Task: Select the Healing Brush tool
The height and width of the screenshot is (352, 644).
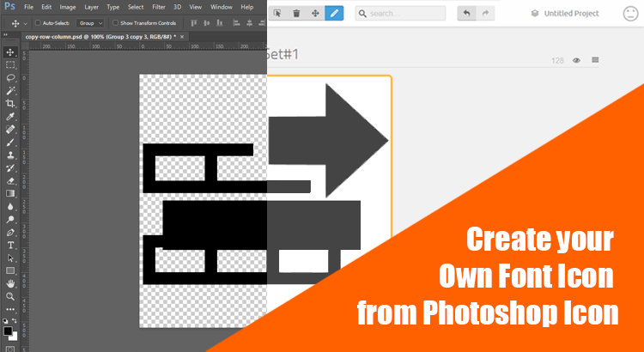Action: point(10,130)
